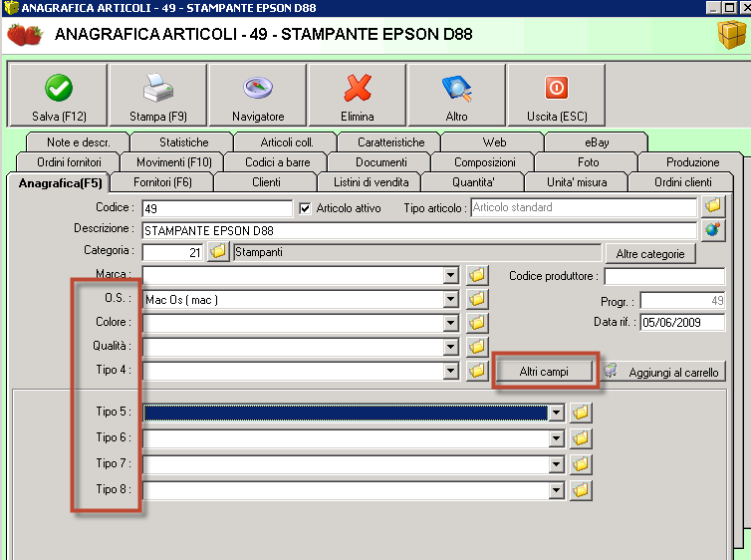The height and width of the screenshot is (560, 751).
Task: Click the strawberry logo icon
Action: click(x=25, y=35)
